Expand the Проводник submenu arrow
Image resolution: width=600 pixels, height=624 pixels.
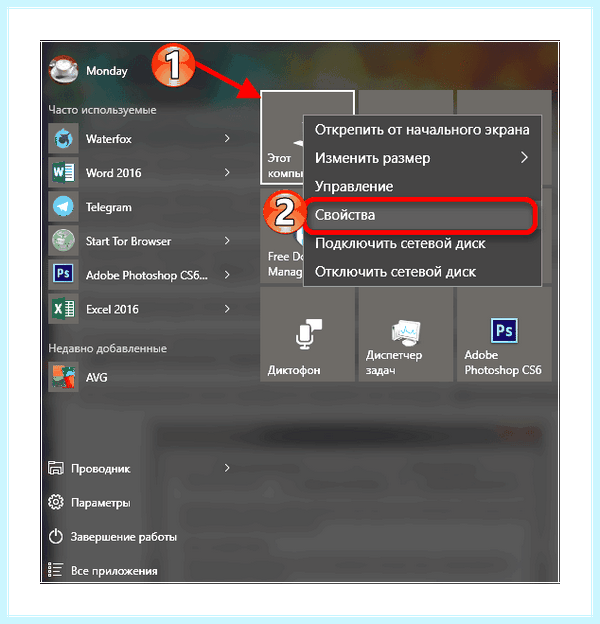tap(227, 468)
